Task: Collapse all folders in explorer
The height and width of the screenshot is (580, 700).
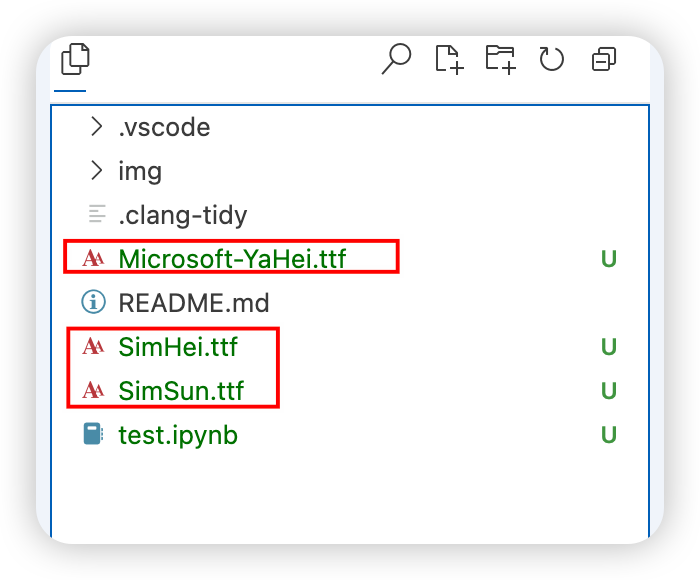Action: 604,60
